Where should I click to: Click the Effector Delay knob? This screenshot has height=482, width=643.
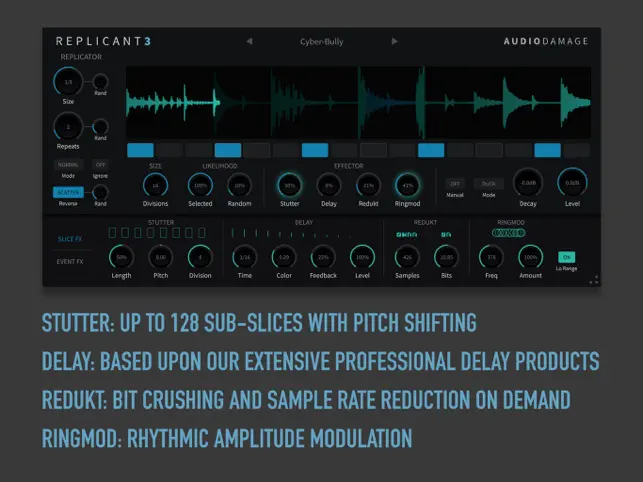pyautogui.click(x=329, y=185)
